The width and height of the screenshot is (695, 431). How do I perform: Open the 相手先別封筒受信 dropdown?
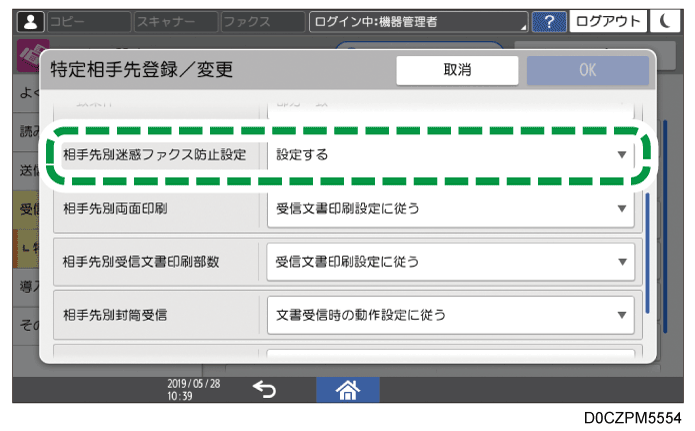(450, 315)
